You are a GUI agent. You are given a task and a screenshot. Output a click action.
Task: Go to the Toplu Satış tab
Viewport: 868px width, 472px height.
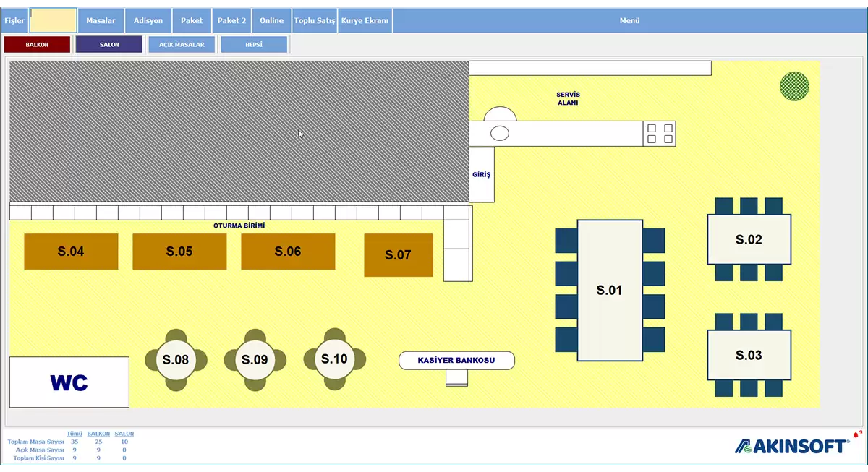(315, 21)
